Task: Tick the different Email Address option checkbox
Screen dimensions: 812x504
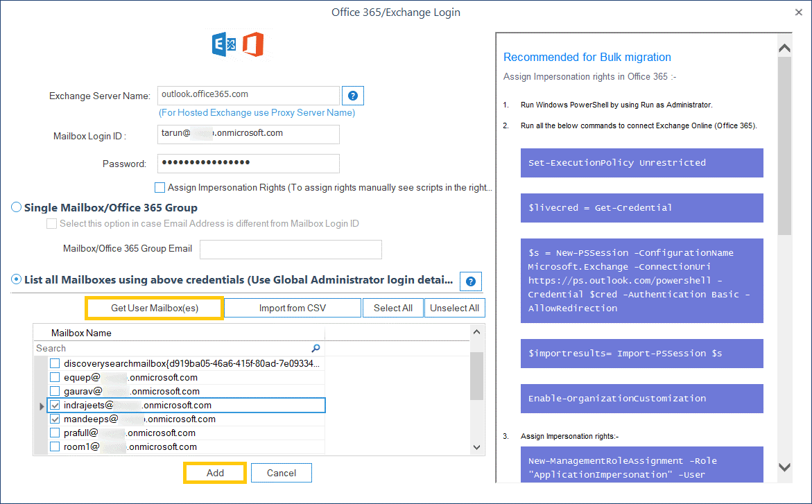Action: [x=51, y=223]
